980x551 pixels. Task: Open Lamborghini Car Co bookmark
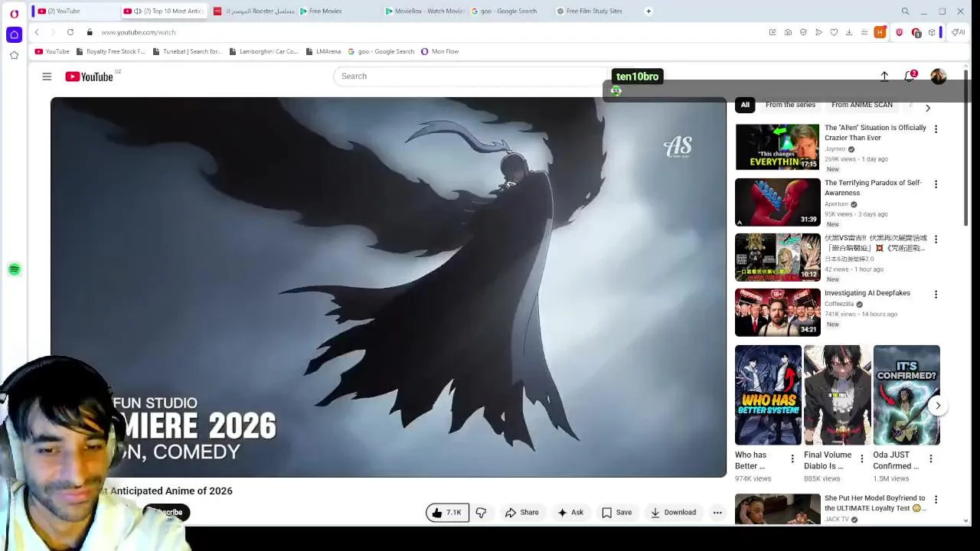click(263, 51)
